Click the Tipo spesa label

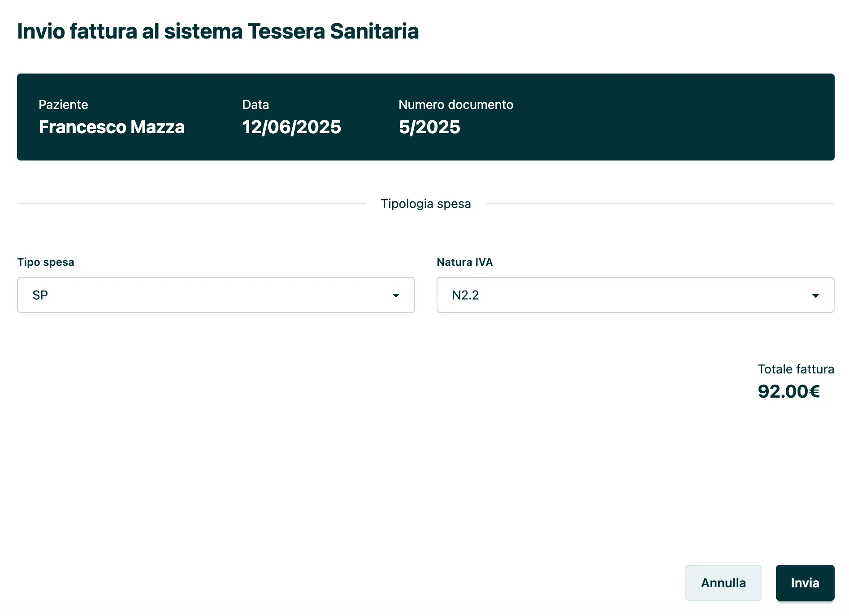tap(45, 262)
